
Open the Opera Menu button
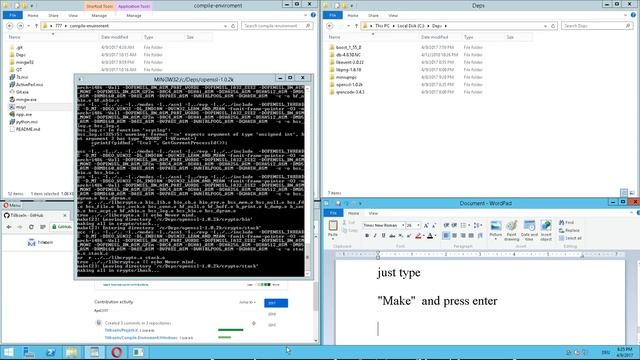pyautogui.click(x=12, y=205)
